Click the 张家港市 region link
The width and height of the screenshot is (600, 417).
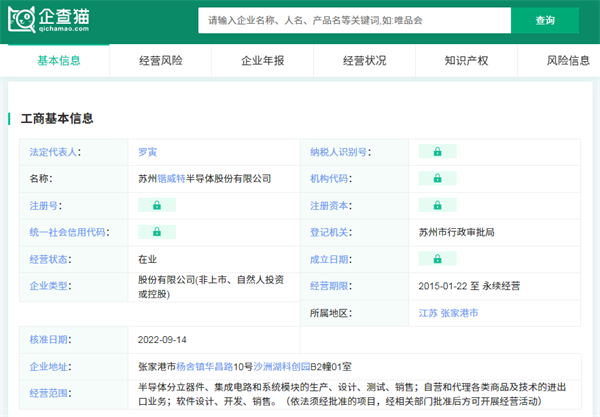pyautogui.click(x=460, y=313)
